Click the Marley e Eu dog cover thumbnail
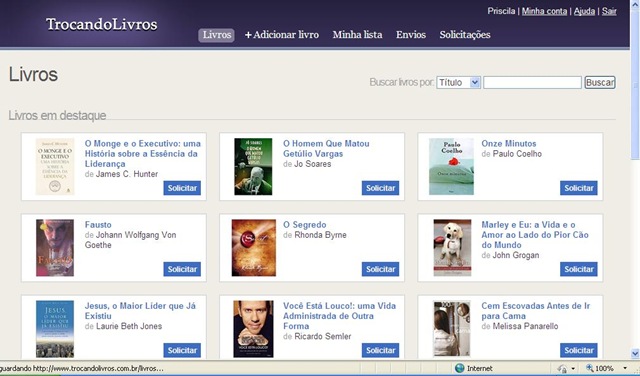The width and height of the screenshot is (640, 376). [452, 248]
